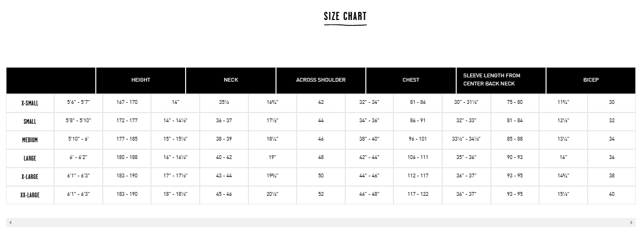Click the 33½" - 34½" sleeve length cell
The image size is (644, 232).
click(466, 139)
